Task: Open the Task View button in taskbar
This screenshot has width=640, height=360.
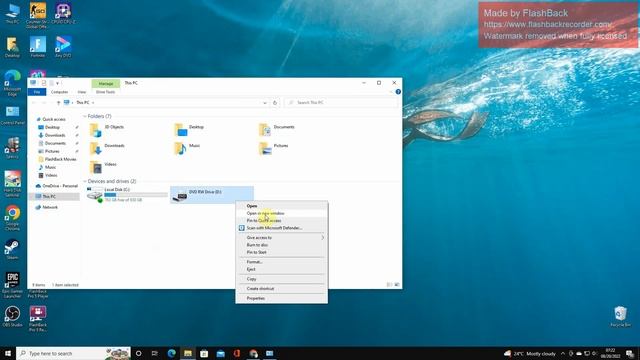Action: [x=155, y=353]
